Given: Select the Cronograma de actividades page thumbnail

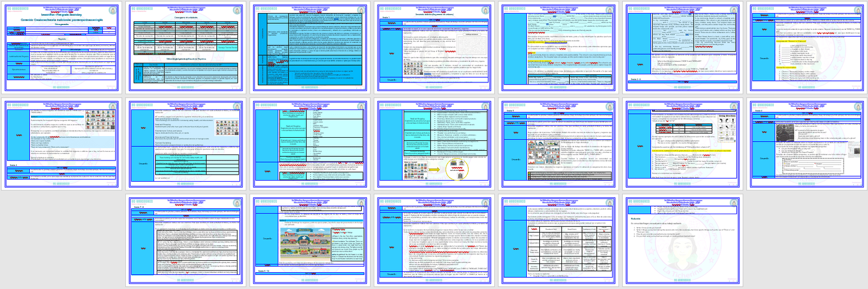Looking at the screenshot, I should 186,47.
